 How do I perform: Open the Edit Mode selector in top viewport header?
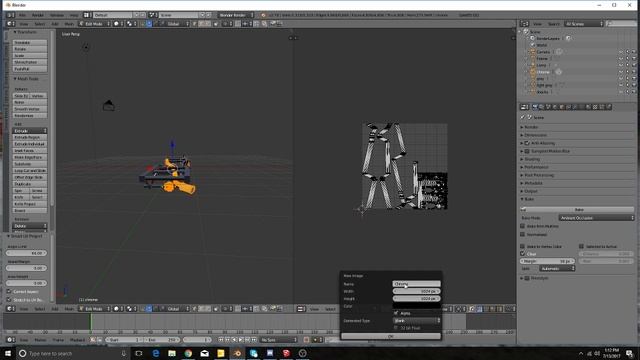pos(94,24)
